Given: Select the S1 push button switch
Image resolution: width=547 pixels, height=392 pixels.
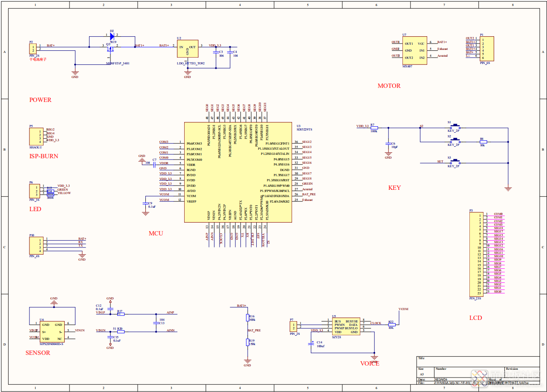Looking at the screenshot, I should tap(456, 126).
